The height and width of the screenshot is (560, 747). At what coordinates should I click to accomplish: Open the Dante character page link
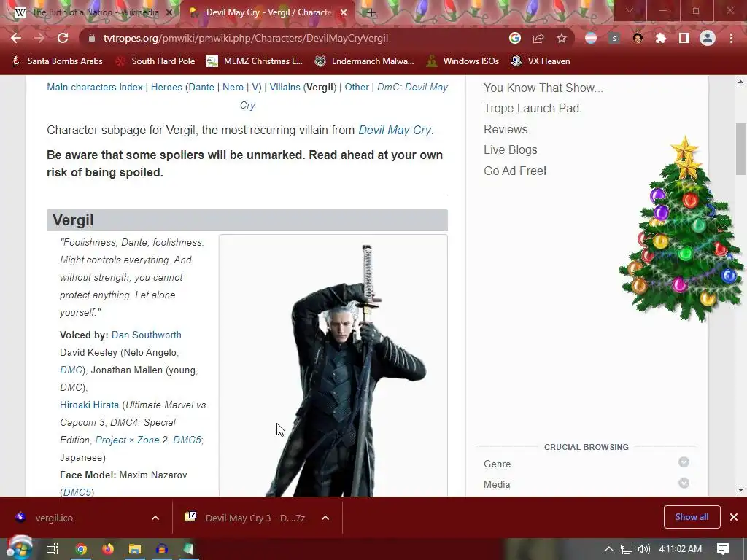[x=201, y=87]
